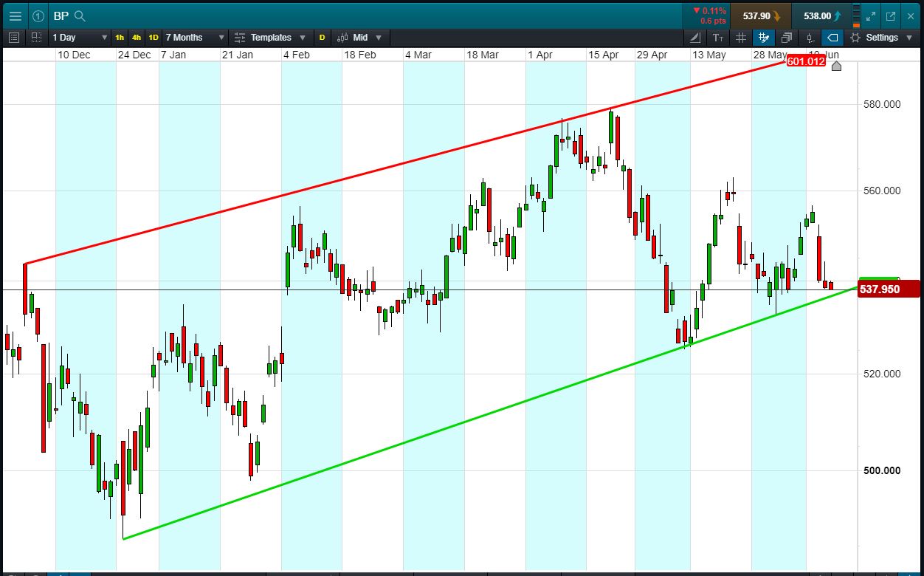Click the 1 Apr date label

coord(539,55)
